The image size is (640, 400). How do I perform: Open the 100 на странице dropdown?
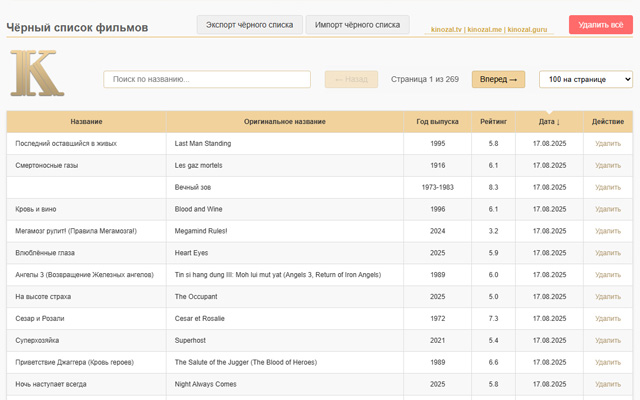[x=586, y=79]
